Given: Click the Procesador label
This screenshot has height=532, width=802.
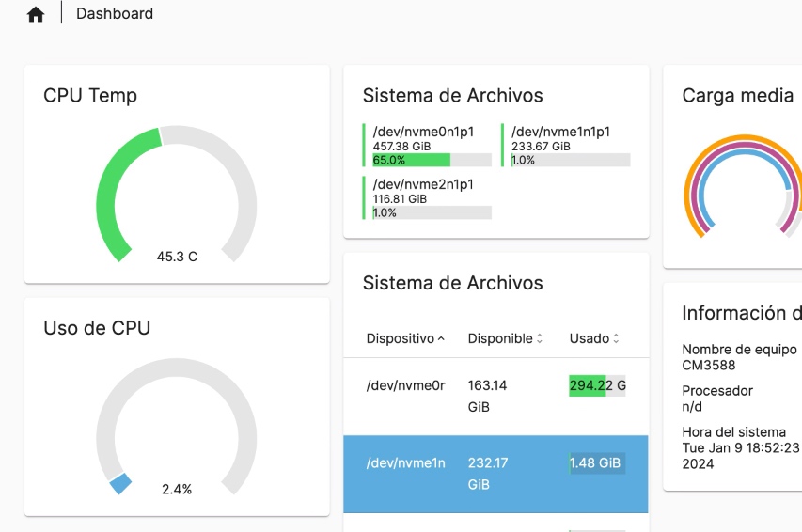Looking at the screenshot, I should [x=717, y=391].
